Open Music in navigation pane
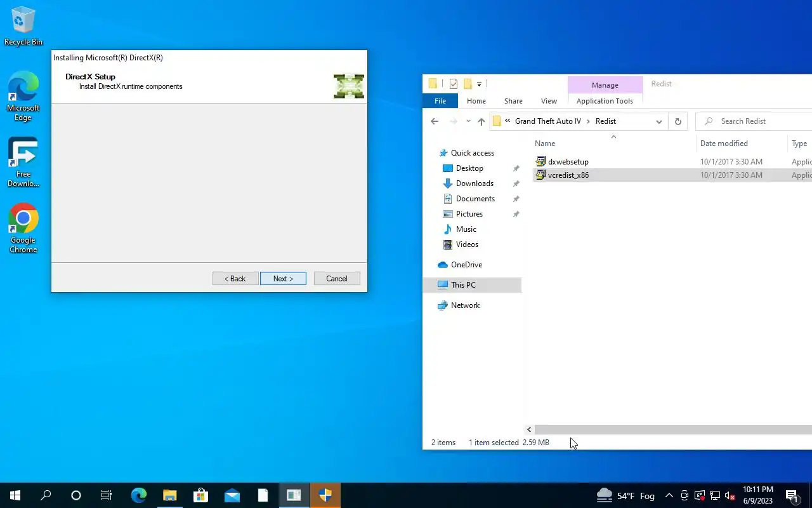The height and width of the screenshot is (508, 812). click(x=466, y=229)
